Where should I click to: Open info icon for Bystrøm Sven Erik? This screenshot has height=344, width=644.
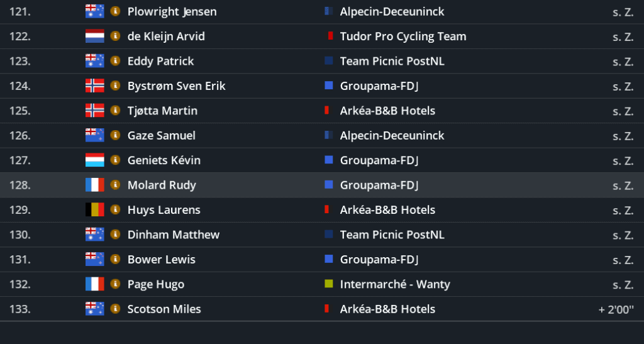pyautogui.click(x=115, y=86)
